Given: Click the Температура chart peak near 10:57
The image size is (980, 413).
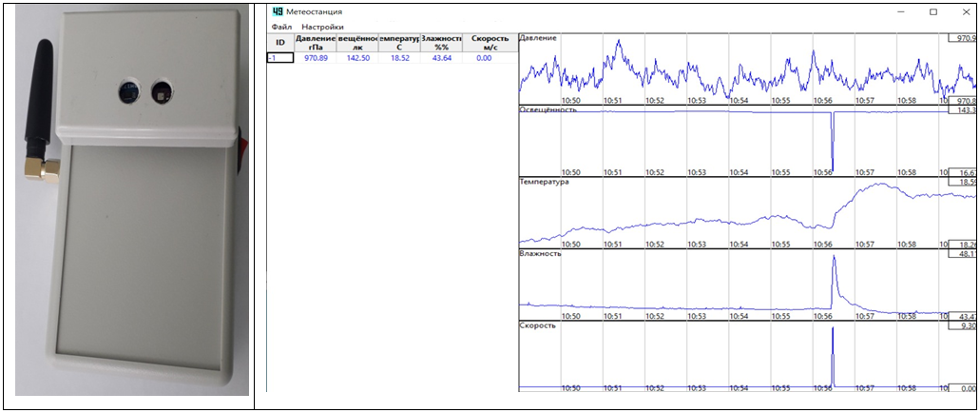Looking at the screenshot, I should (879, 186).
